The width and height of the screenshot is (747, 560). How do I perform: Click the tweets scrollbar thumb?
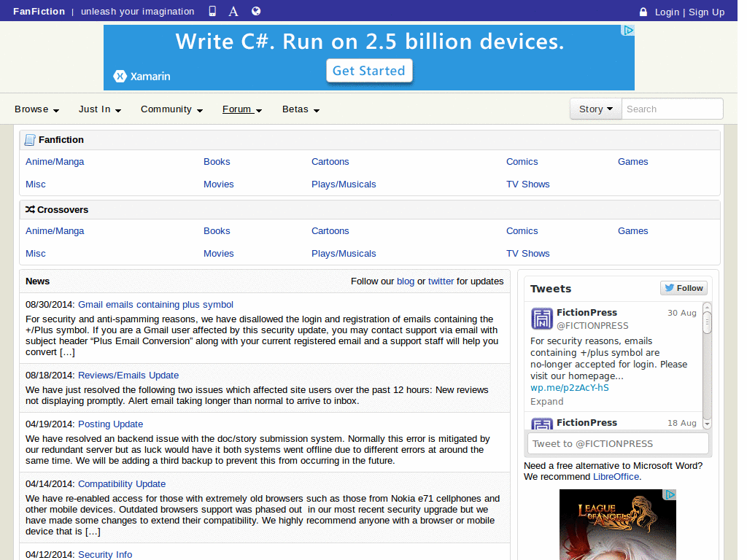click(707, 322)
